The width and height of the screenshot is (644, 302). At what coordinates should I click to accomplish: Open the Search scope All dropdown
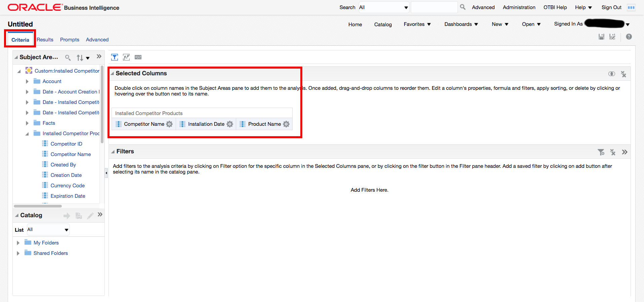coord(384,7)
